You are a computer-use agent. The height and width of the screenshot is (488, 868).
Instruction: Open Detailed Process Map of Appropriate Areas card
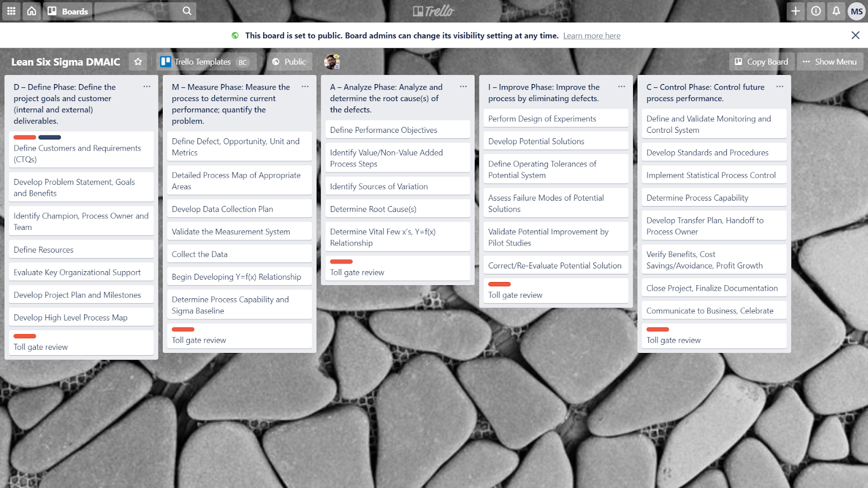coord(239,181)
